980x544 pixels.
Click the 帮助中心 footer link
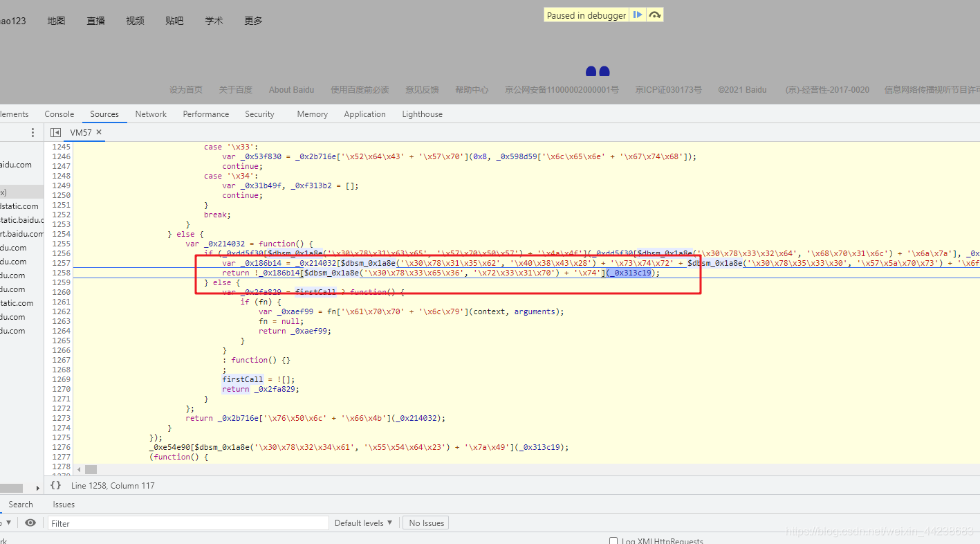click(472, 89)
